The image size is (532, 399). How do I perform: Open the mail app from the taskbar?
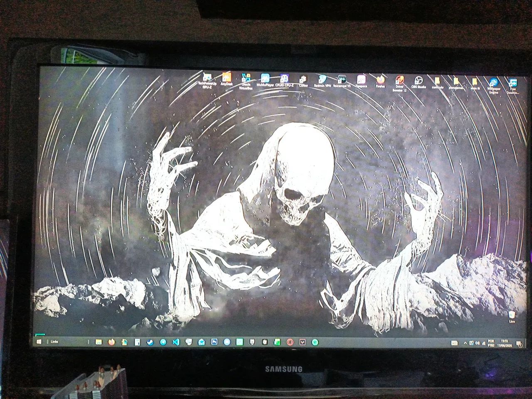pyautogui.click(x=201, y=342)
